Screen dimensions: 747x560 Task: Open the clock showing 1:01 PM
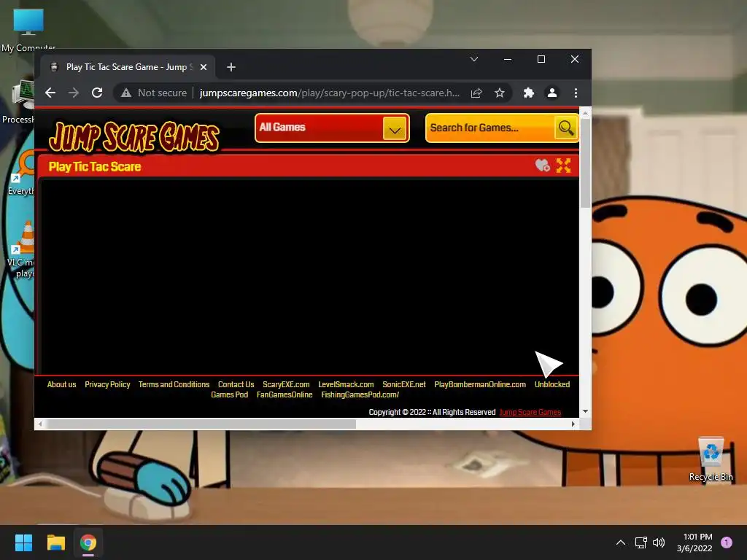(x=694, y=542)
